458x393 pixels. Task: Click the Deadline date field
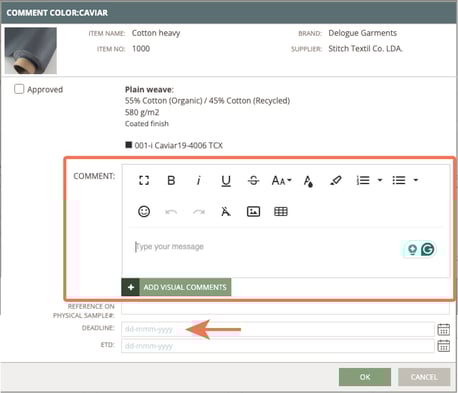pos(278,329)
